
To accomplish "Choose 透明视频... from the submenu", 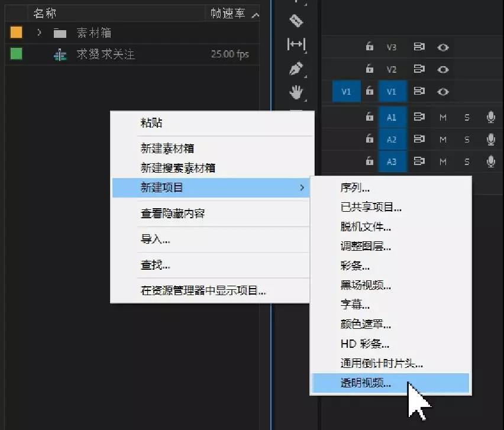I will 366,383.
